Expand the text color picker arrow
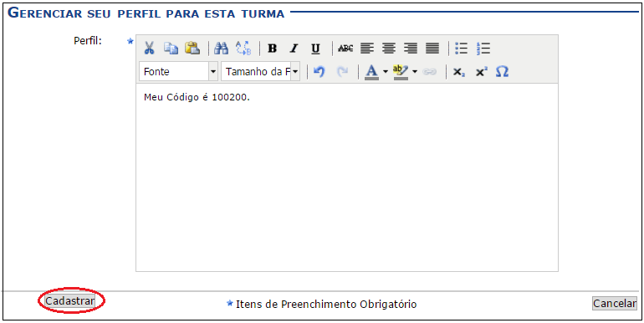644x323 pixels. tap(386, 72)
